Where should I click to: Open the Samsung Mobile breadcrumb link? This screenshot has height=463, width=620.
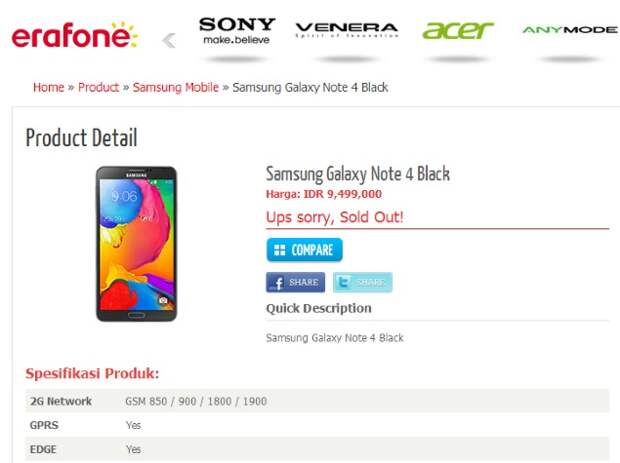click(x=176, y=87)
